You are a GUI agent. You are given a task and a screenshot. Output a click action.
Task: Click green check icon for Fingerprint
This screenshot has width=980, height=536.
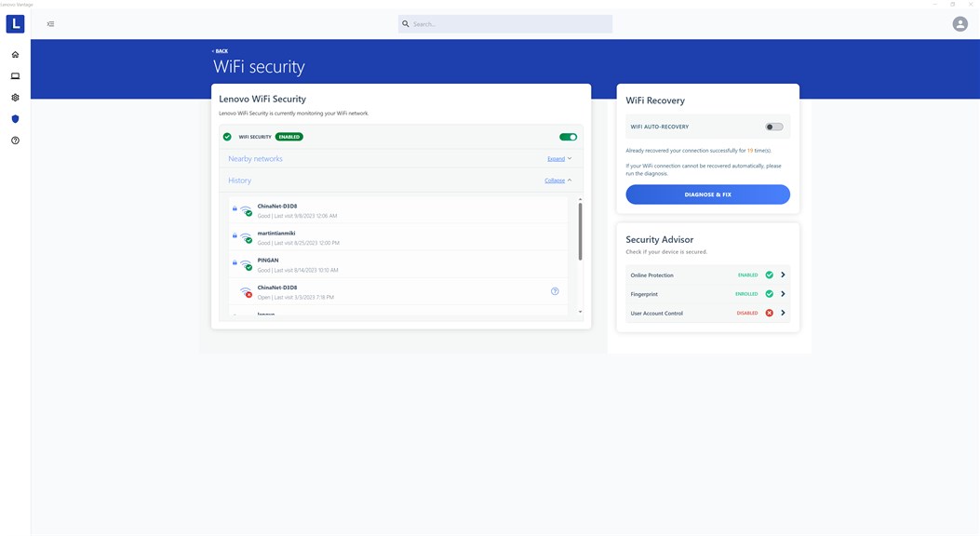[770, 294]
